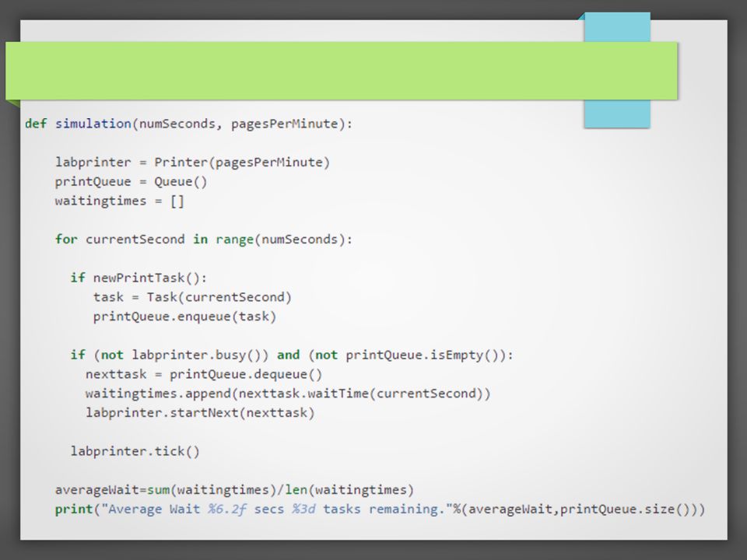
Task: Click the 'if newPrintTask():' line
Action: click(139, 278)
